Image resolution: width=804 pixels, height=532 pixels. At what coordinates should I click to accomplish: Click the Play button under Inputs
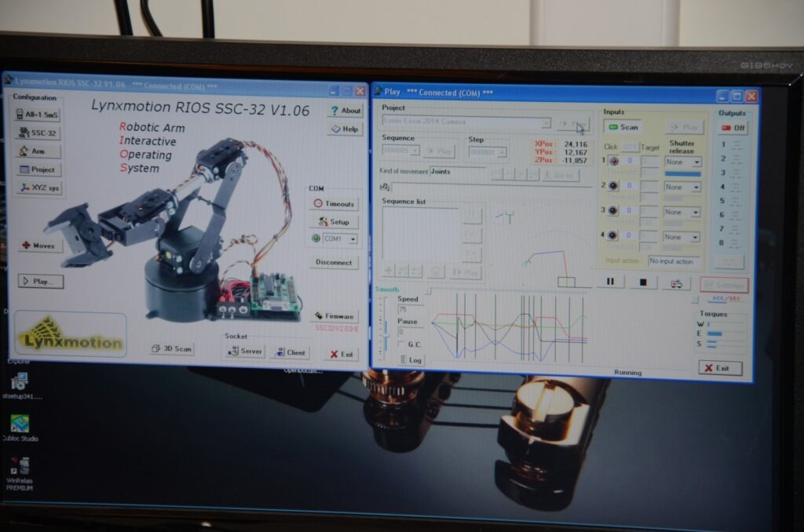pyautogui.click(x=685, y=127)
